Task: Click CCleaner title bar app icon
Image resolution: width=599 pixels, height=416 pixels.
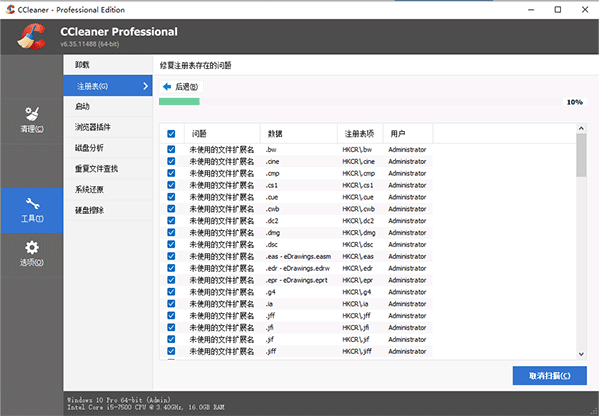Action: click(10, 10)
